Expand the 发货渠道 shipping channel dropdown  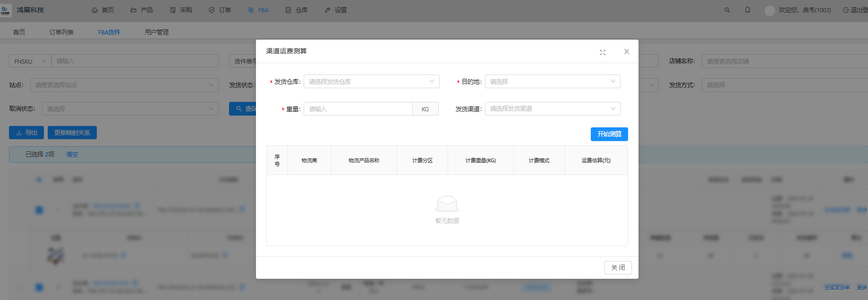point(552,109)
